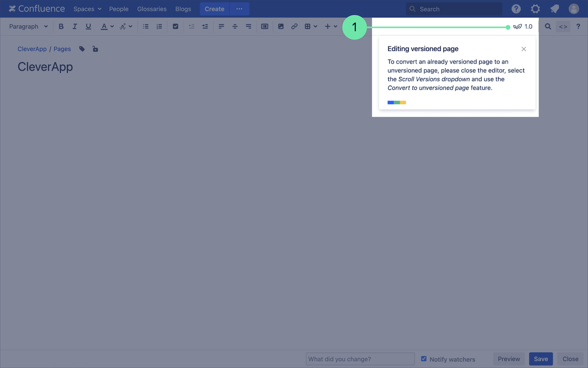This screenshot has height=368, width=588.
Task: Click the bullet list icon
Action: [146, 27]
